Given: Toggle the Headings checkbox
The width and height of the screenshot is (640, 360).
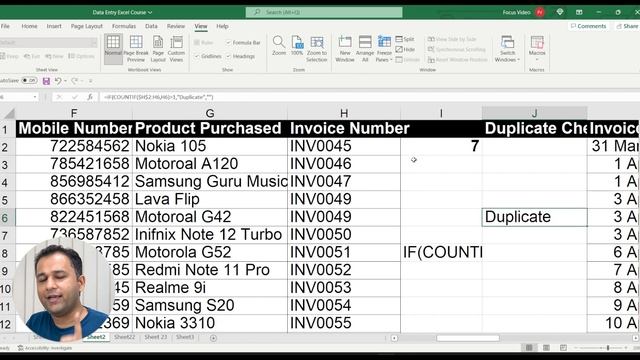Looking at the screenshot, I should coord(229,56).
